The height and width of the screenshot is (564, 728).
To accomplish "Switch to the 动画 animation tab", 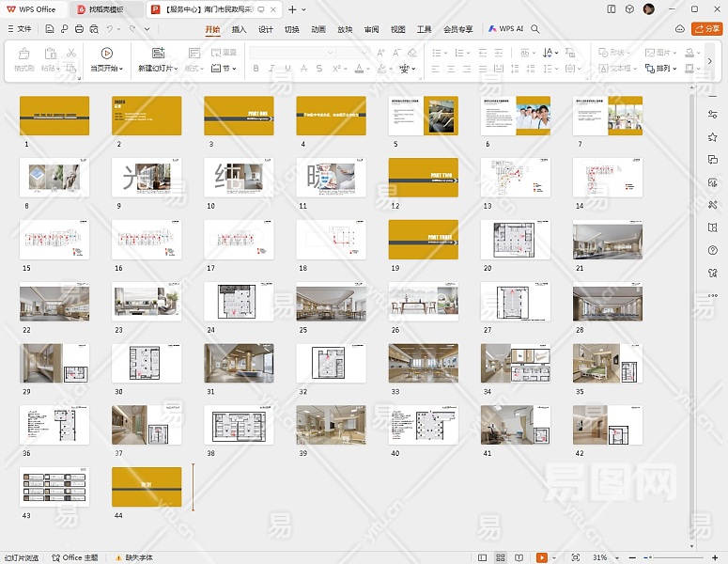I will [x=318, y=29].
